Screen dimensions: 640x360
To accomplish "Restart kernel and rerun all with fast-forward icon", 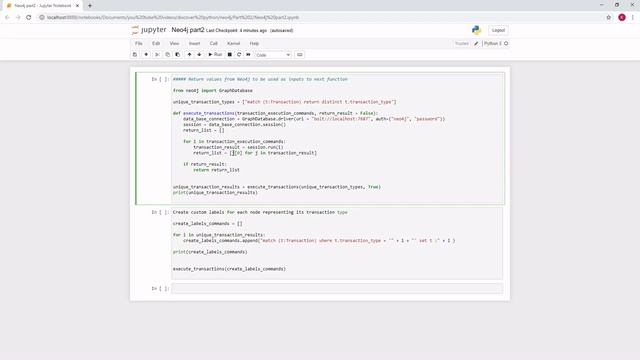I will click(x=248, y=55).
